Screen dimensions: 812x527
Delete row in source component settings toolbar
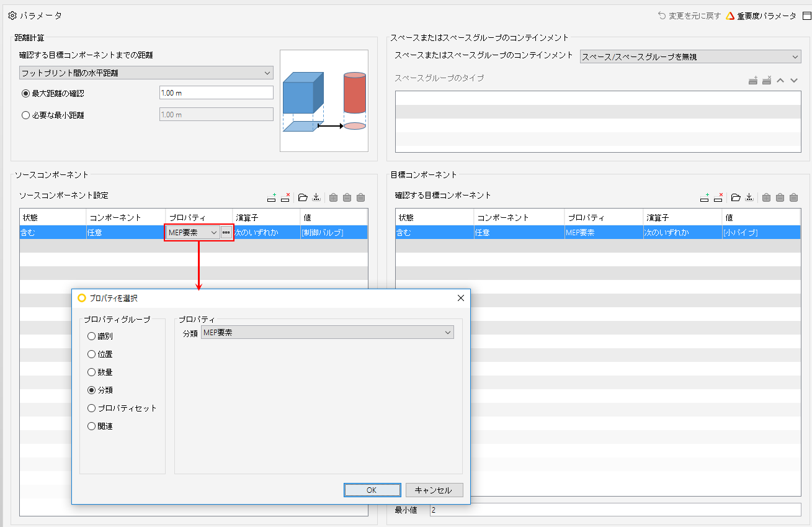click(285, 198)
